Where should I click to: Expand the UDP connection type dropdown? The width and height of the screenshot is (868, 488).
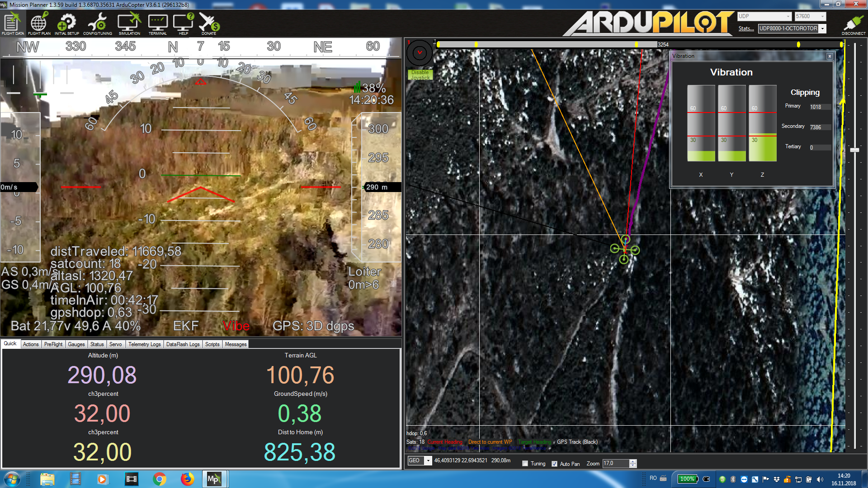[788, 16]
